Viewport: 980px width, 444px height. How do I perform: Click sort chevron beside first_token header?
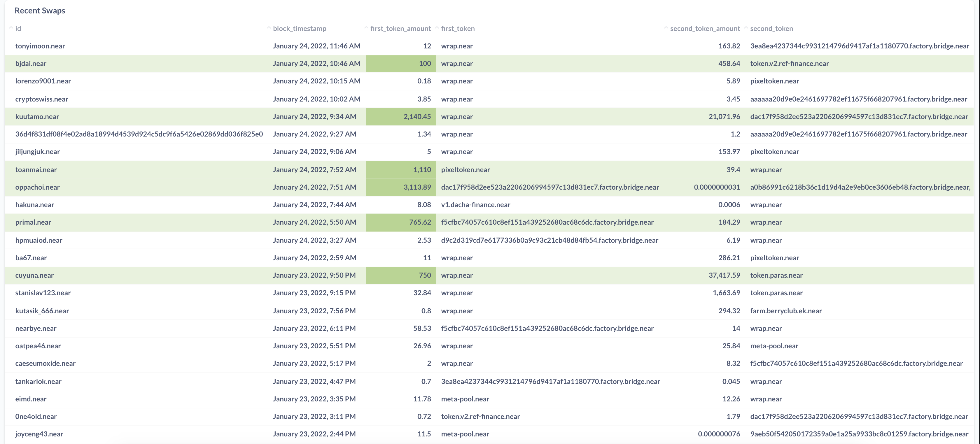click(x=437, y=28)
